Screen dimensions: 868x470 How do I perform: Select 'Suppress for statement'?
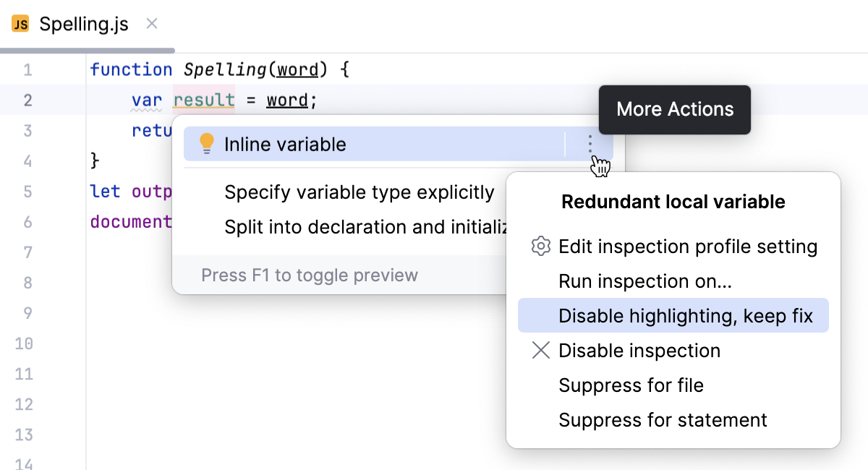[663, 419]
